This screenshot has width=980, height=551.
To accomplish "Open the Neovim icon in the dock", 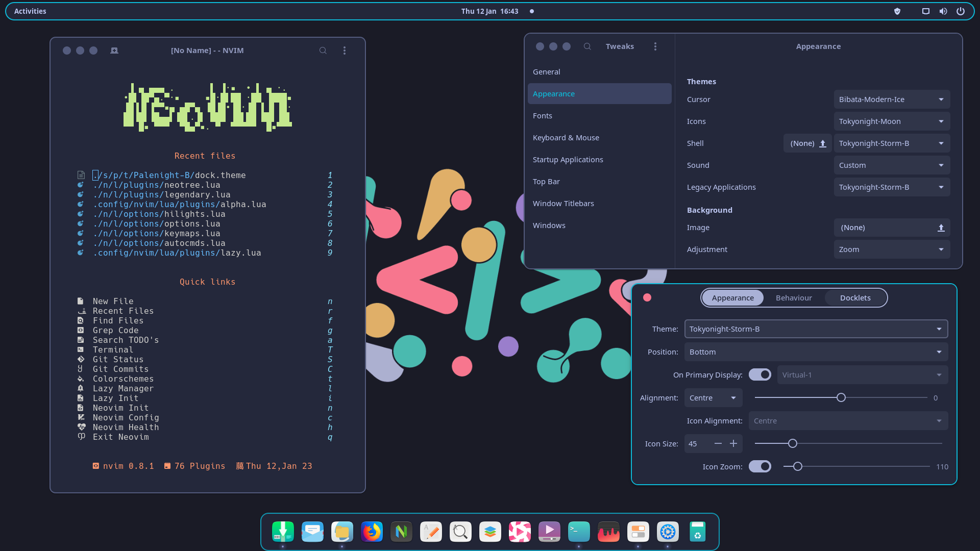I will (x=401, y=532).
